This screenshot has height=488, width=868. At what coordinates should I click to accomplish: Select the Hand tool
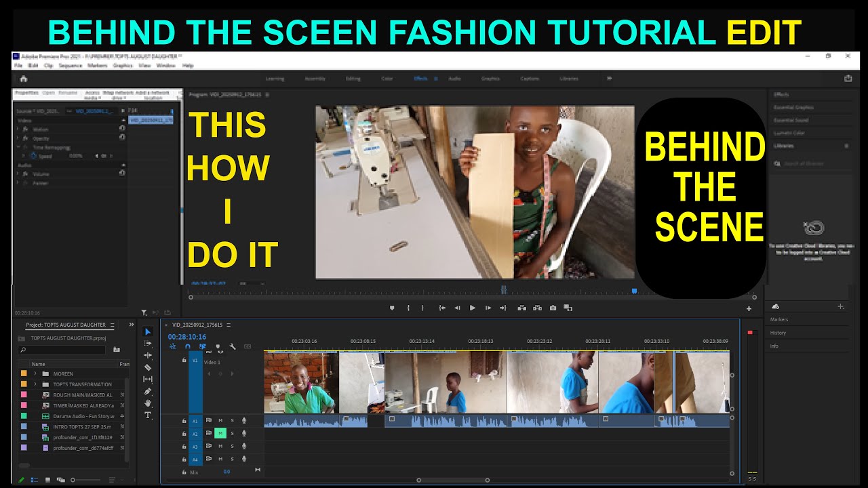148,403
